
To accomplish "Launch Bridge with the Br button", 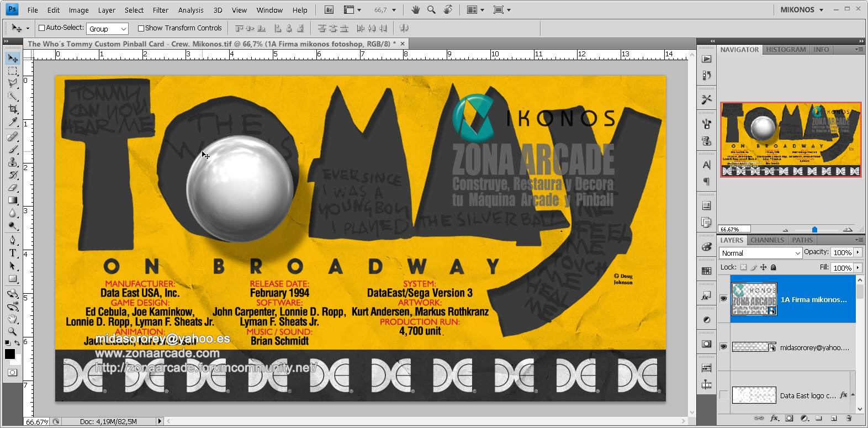I will 329,10.
